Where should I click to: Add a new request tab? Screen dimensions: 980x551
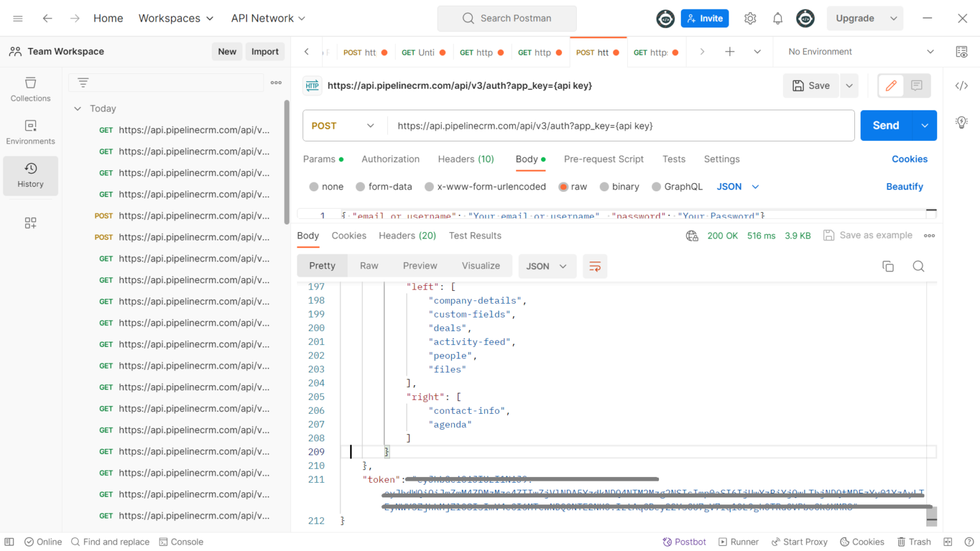click(x=730, y=52)
